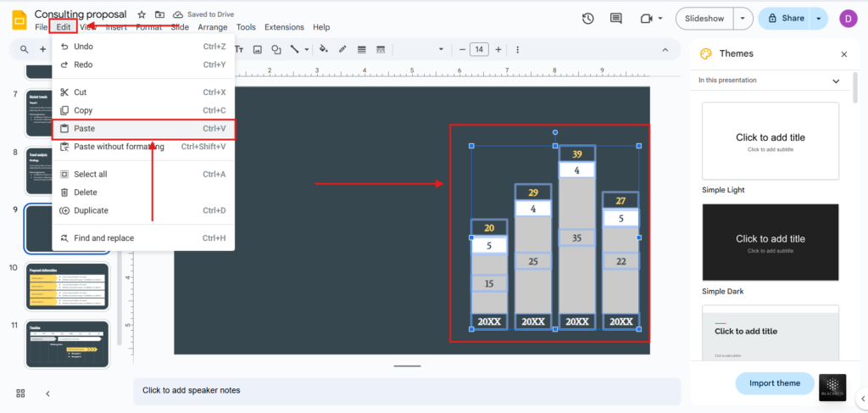Viewport: 868px width, 413px height.
Task: Select the border color pencil icon
Action: (342, 49)
